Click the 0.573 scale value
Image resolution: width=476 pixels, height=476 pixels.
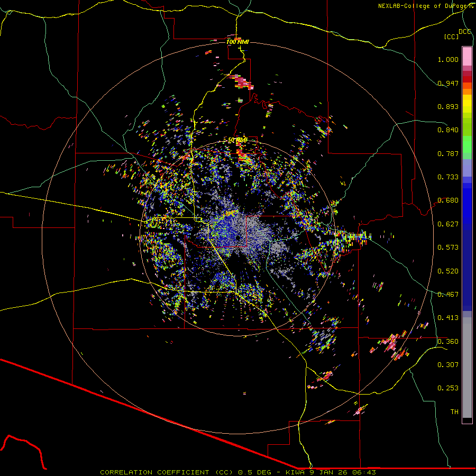448,248
